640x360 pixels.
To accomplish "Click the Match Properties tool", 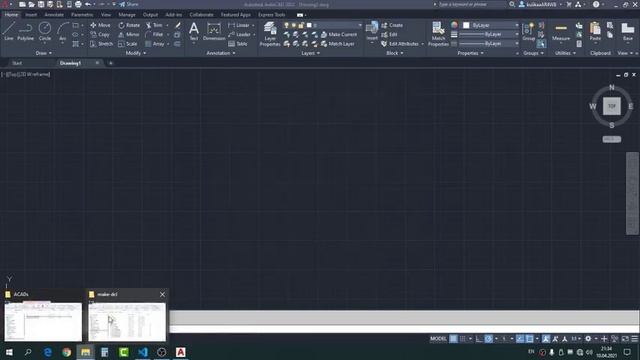I will click(x=438, y=34).
